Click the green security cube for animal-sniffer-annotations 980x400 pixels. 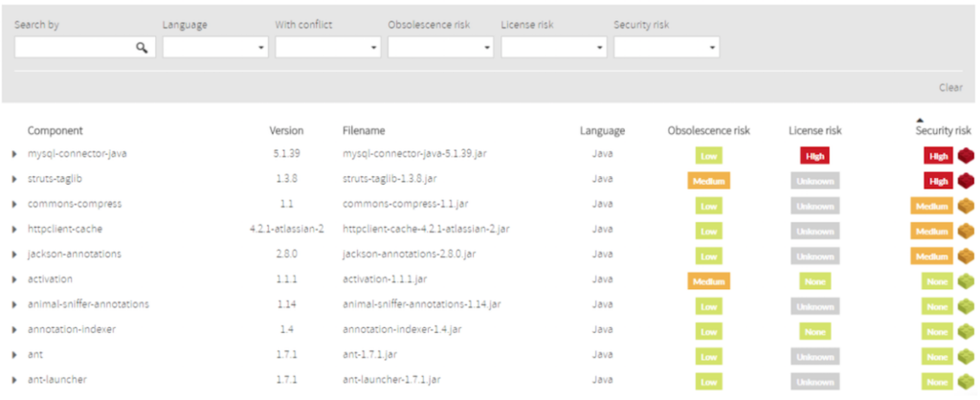[x=966, y=306]
